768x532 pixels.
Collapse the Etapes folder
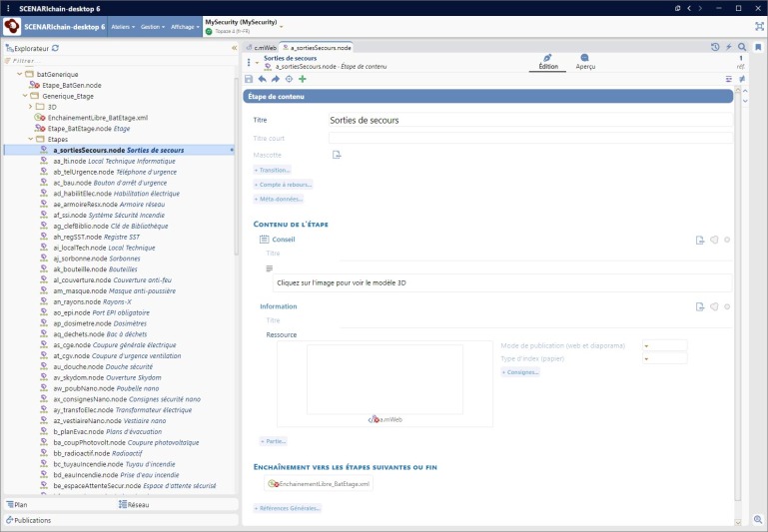[x=30, y=139]
